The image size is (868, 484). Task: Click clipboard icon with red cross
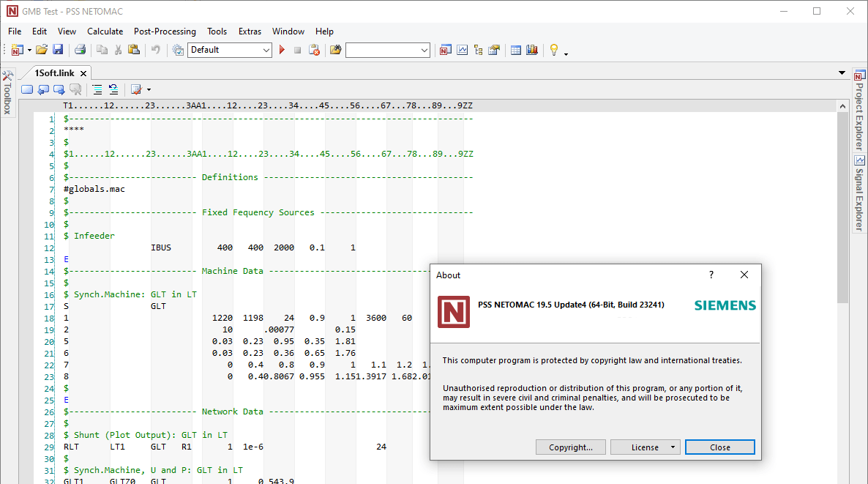[x=314, y=50]
